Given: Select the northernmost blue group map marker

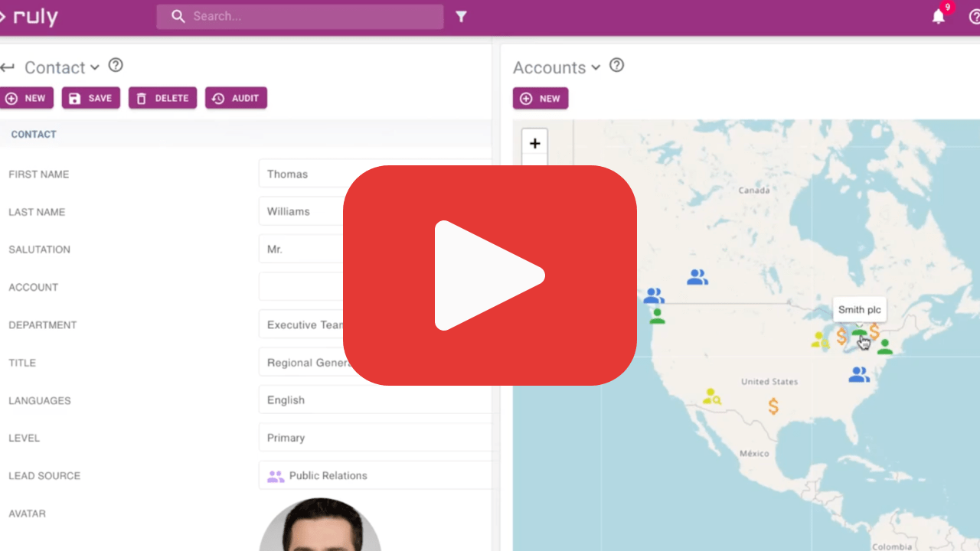Looking at the screenshot, I should pyautogui.click(x=697, y=277).
